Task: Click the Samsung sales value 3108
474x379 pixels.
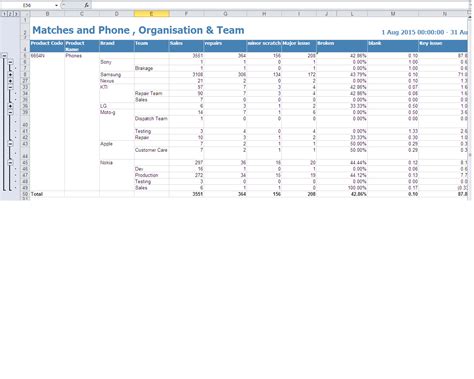Action: coord(198,75)
